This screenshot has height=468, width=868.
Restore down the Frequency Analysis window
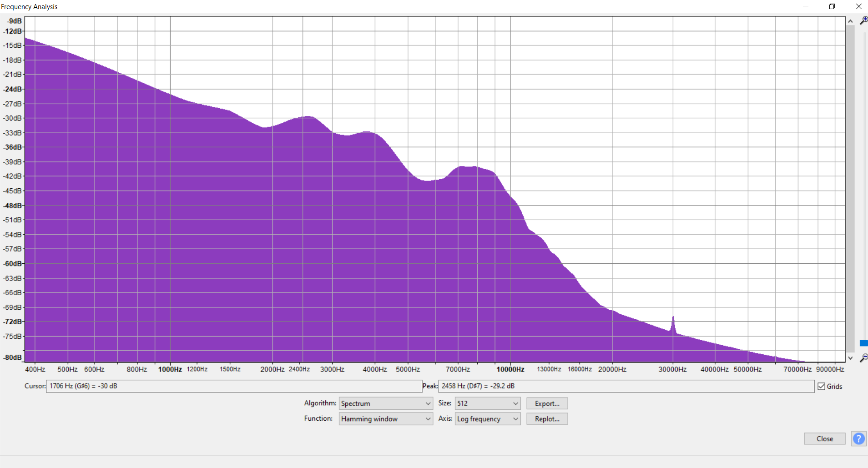pos(832,6)
